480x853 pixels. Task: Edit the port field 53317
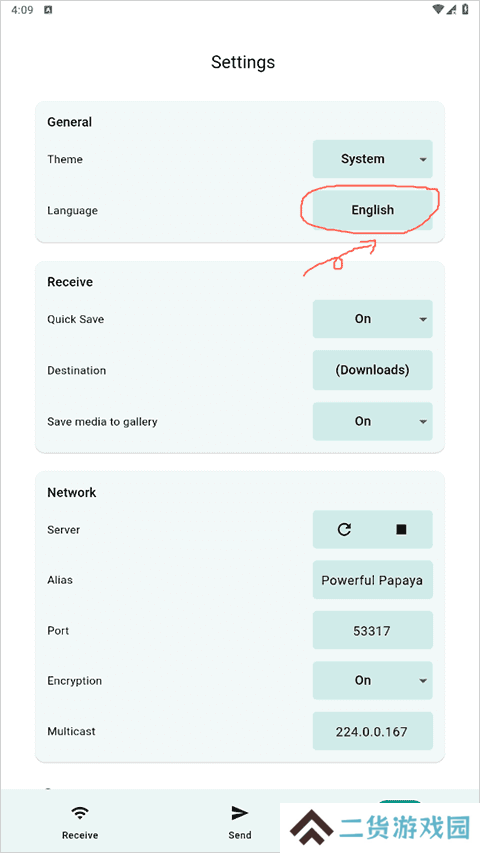tap(373, 631)
